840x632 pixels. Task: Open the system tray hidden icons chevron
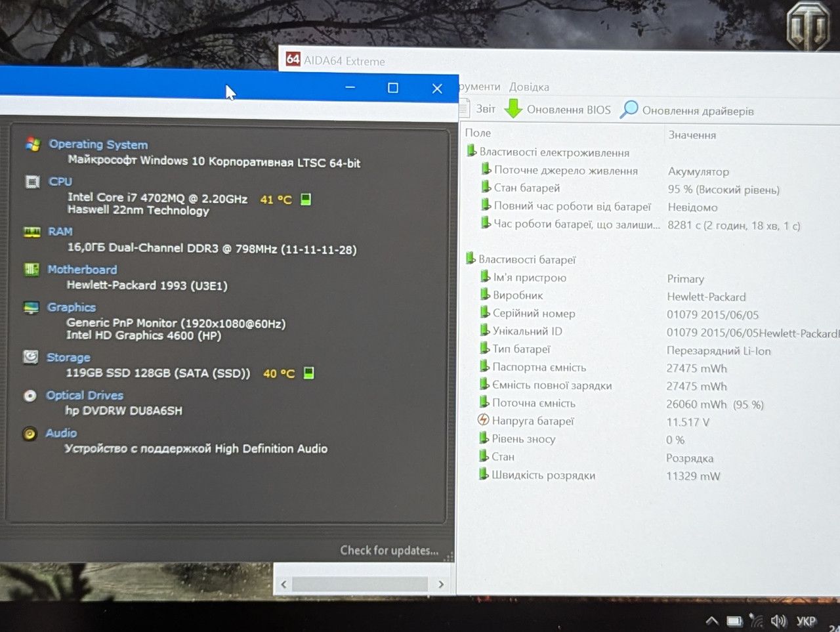[x=711, y=621]
